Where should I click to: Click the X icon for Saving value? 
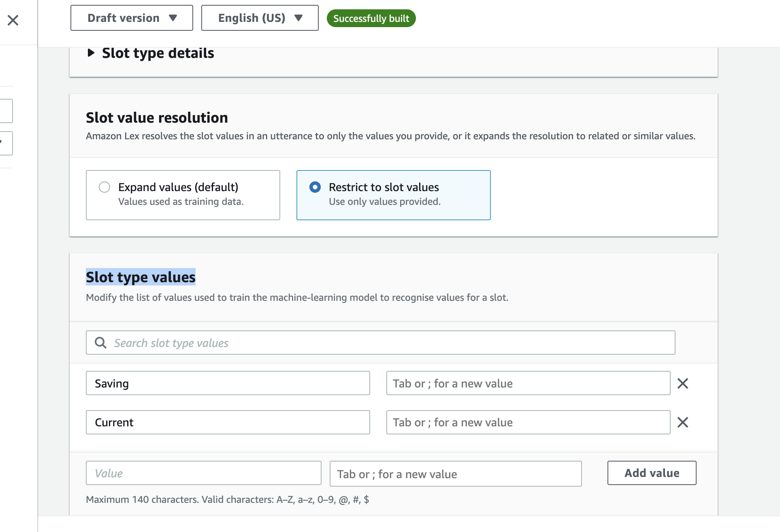tap(683, 383)
